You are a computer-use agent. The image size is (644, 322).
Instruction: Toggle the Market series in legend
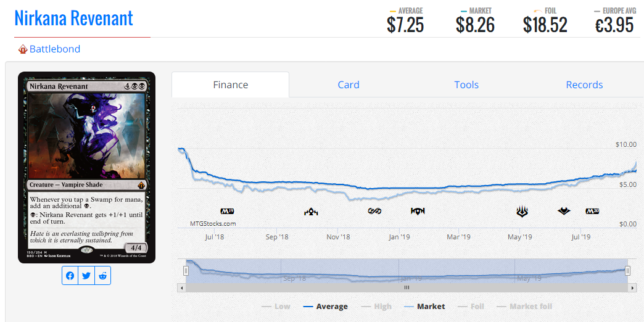pos(424,307)
